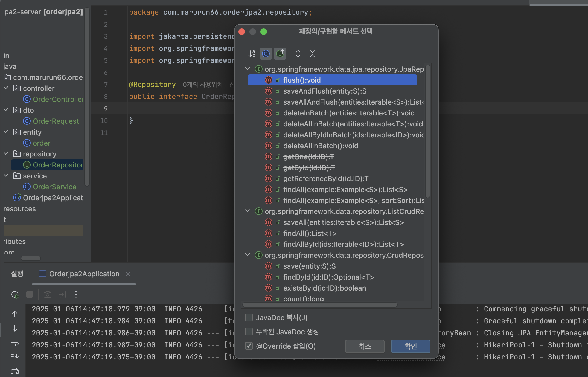Click the rerun Orderjpa2Application icon
588x377 pixels.
pyautogui.click(x=15, y=294)
